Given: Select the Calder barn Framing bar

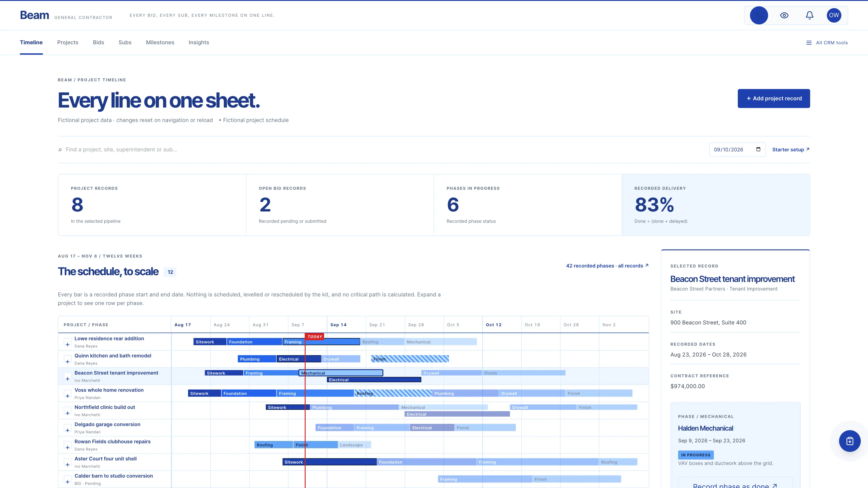Looking at the screenshot, I should point(485,479).
